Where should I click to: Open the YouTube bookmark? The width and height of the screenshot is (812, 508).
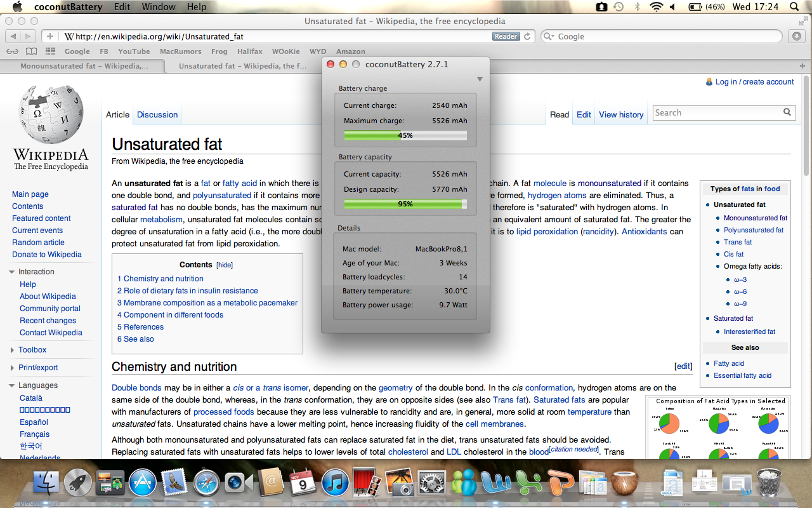134,51
